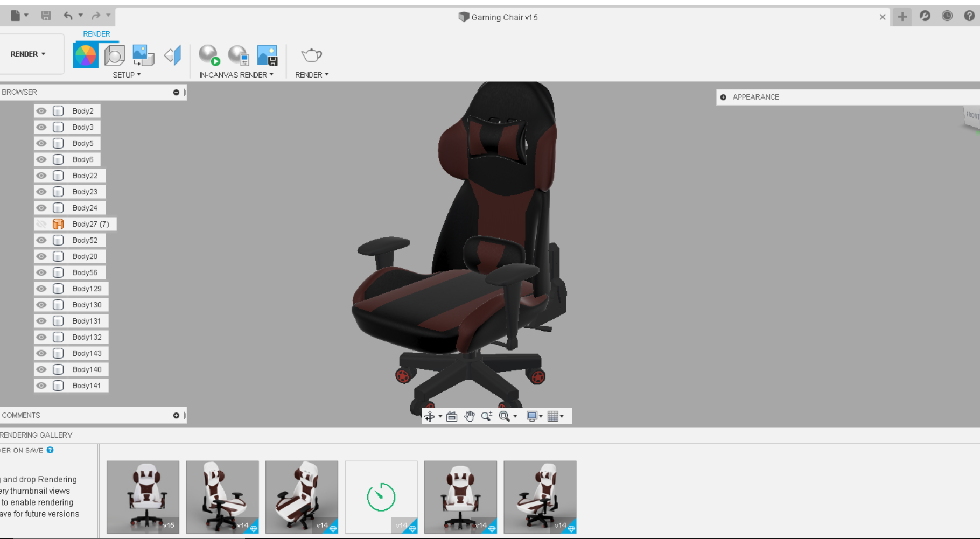The image size is (980, 539).
Task: Open the in-progress rendering thumbnail
Action: 381,497
